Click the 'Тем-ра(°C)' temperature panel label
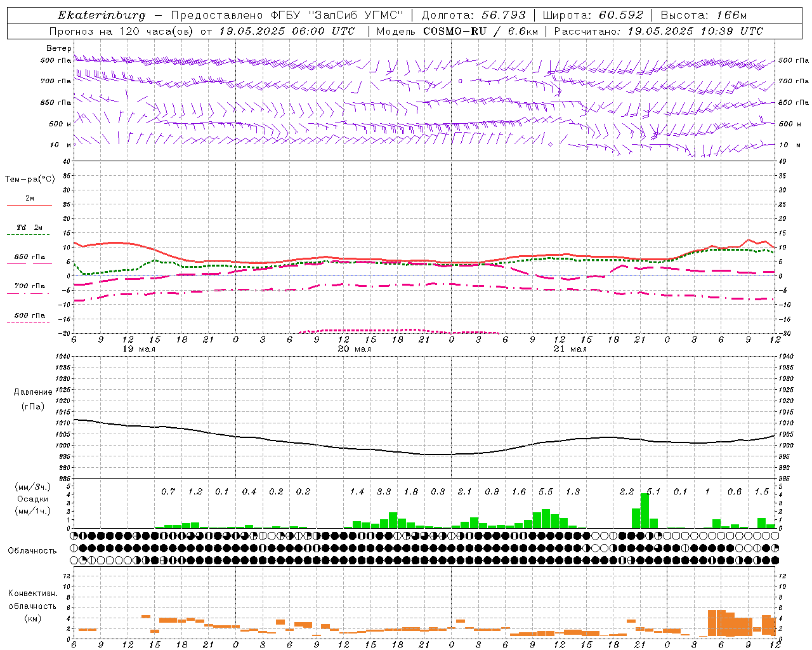Viewport: 812px width, 650px height. click(30, 180)
